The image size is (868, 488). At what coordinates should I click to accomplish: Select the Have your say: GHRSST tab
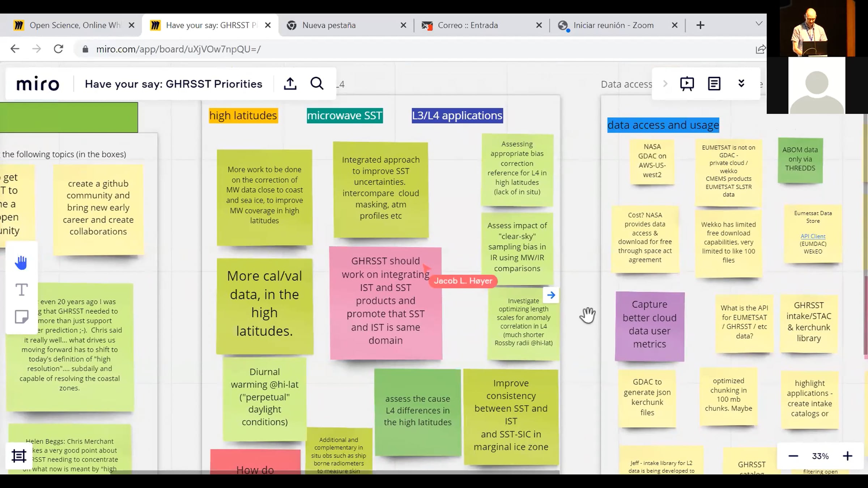click(x=210, y=25)
